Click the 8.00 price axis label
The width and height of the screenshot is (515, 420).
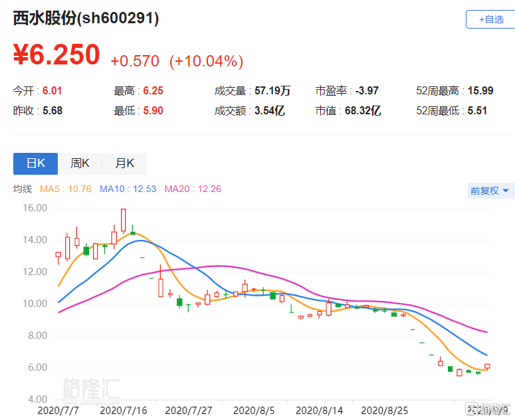pos(37,336)
